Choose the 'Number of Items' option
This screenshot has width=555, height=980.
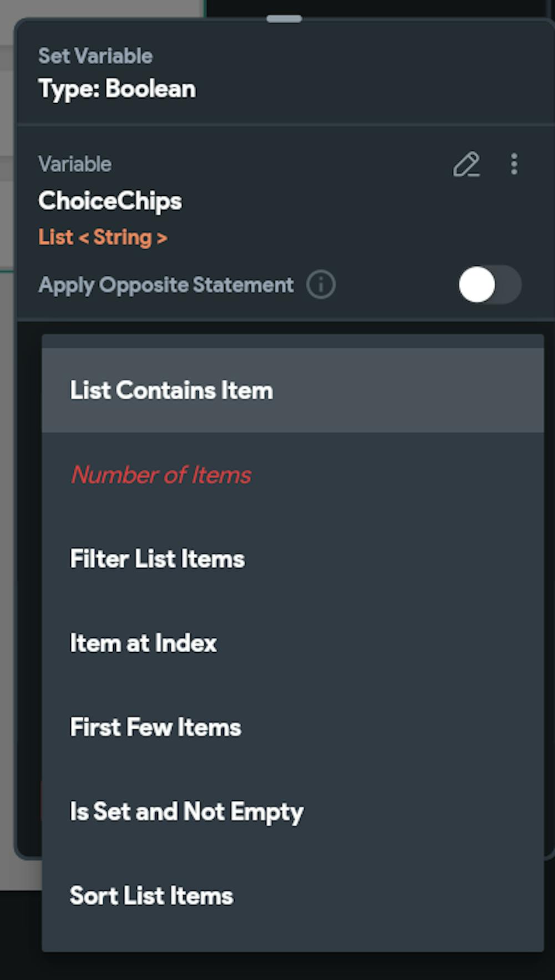pyautogui.click(x=161, y=475)
